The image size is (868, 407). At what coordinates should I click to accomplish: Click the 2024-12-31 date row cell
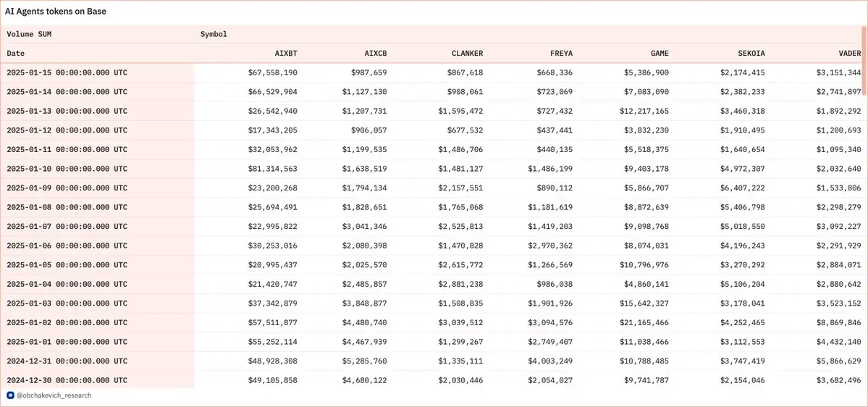[x=67, y=361]
